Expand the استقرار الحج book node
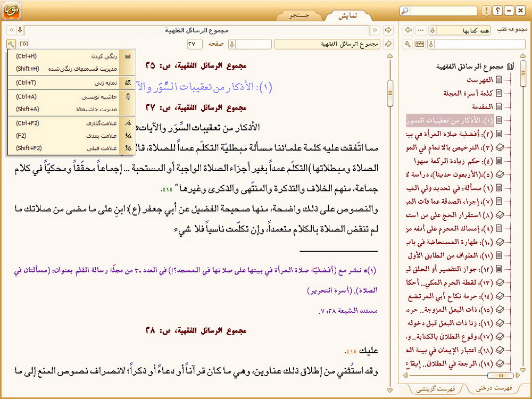The width and height of the screenshot is (532, 399). tap(500, 215)
